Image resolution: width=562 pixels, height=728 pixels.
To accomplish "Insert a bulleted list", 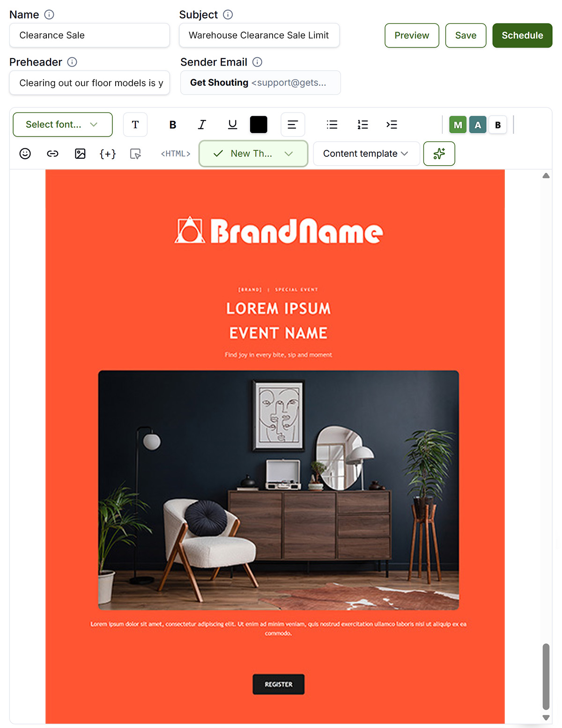I will (332, 125).
